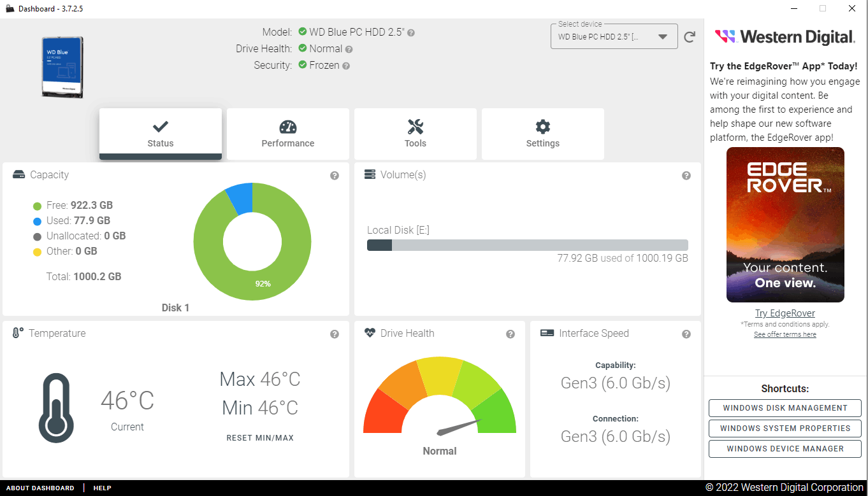Open Windows Disk Management shortcut

785,408
